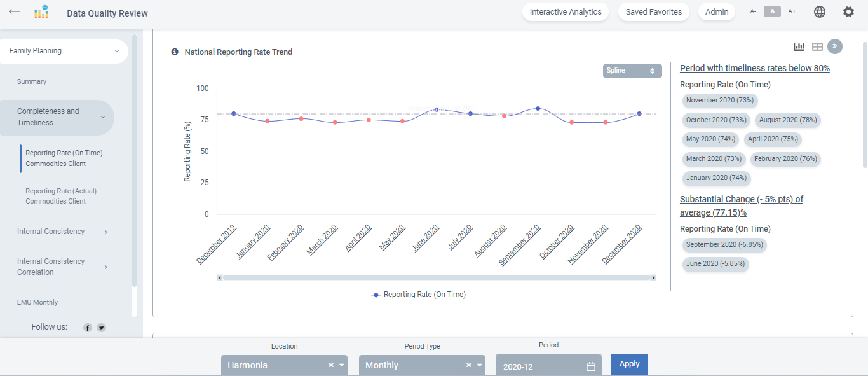The image size is (868, 376).
Task: Open Interactive Analytics
Action: tap(565, 12)
